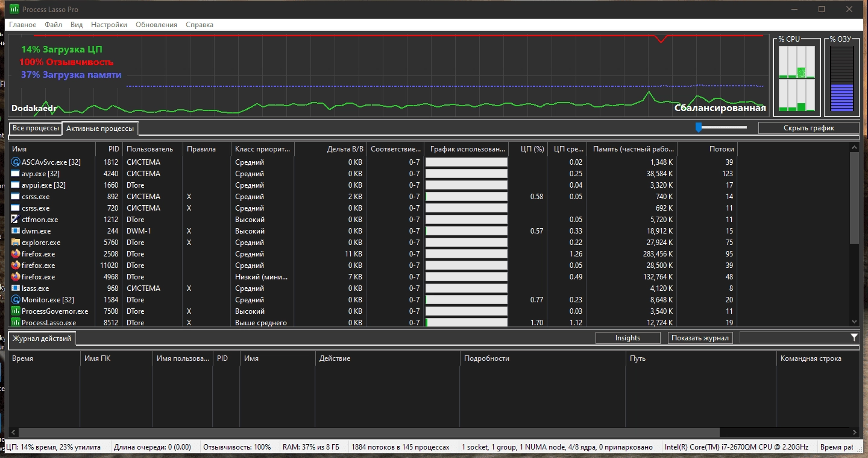Open the Главное menu
The width and height of the screenshot is (868, 458).
click(x=23, y=25)
